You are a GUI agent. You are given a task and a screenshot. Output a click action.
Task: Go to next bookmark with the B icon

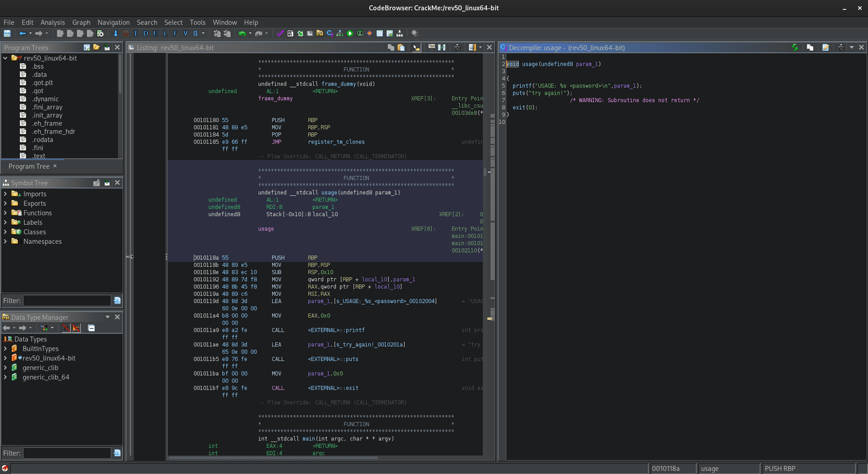pos(195,34)
